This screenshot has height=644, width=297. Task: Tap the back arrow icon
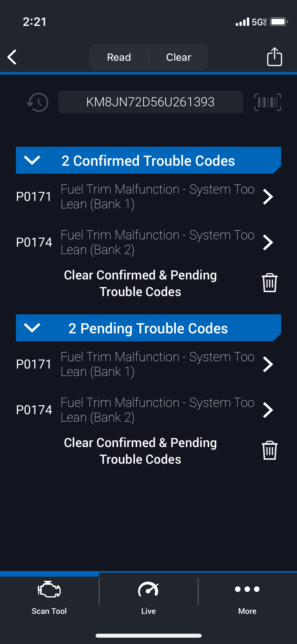[x=12, y=57]
